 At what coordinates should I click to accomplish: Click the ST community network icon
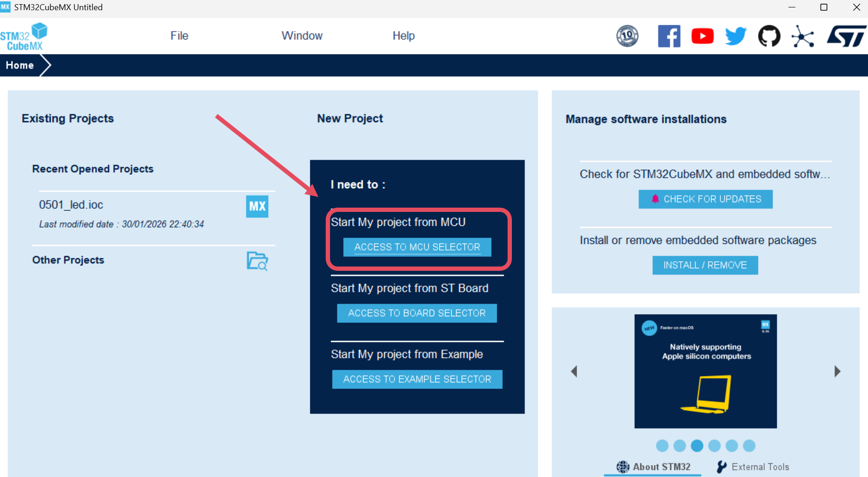[x=802, y=37]
